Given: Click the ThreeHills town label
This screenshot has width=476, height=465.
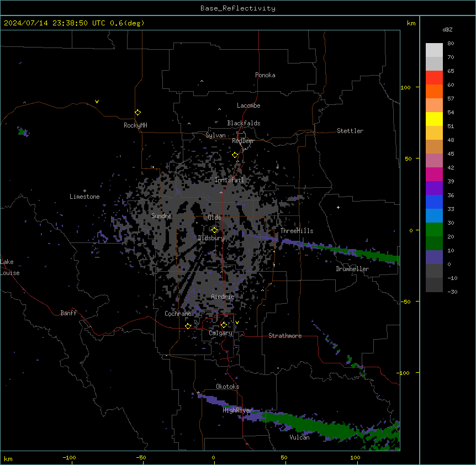Looking at the screenshot, I should point(297,231).
